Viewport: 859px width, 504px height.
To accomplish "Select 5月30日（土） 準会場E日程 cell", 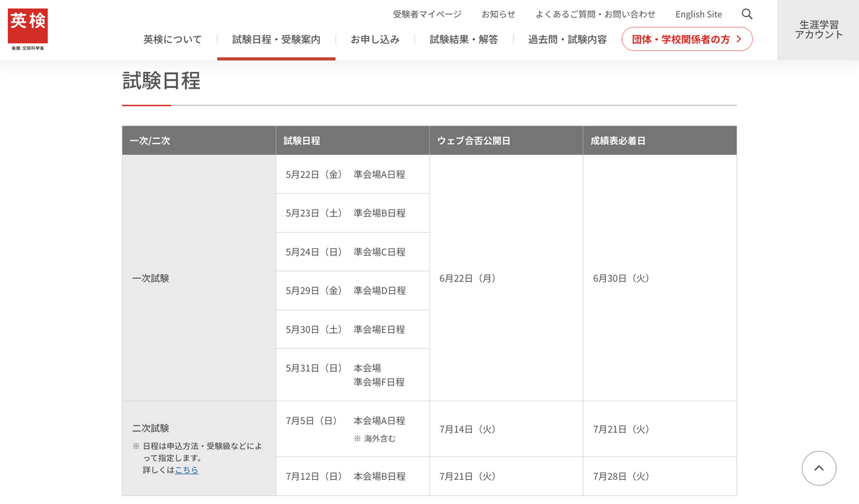I will coord(352,330).
